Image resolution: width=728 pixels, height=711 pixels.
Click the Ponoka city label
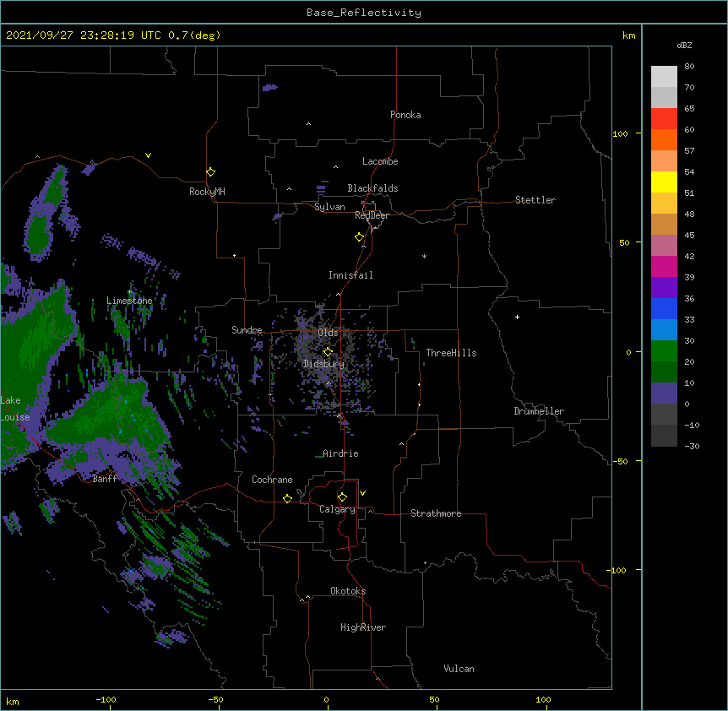click(x=405, y=115)
